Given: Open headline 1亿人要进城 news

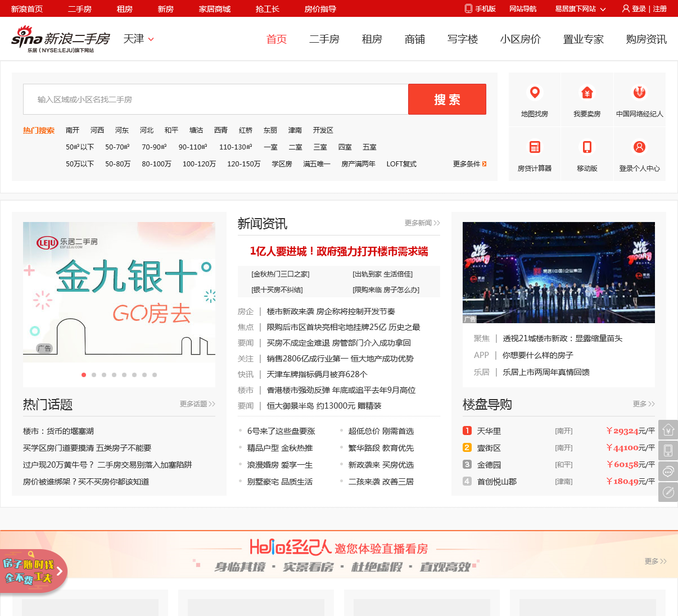Looking at the screenshot, I should [339, 251].
